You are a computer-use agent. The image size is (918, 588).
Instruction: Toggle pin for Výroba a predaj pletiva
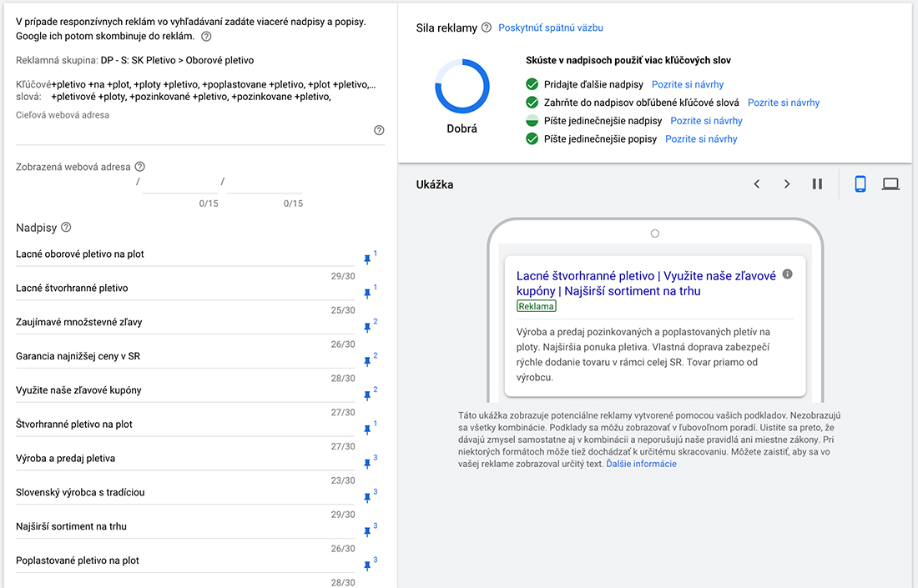(x=368, y=463)
